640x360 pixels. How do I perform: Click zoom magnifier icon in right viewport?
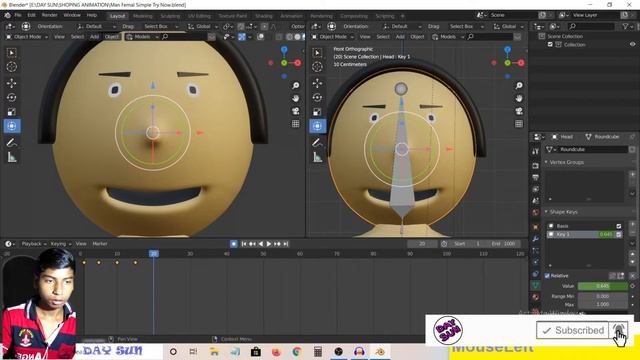[519, 85]
